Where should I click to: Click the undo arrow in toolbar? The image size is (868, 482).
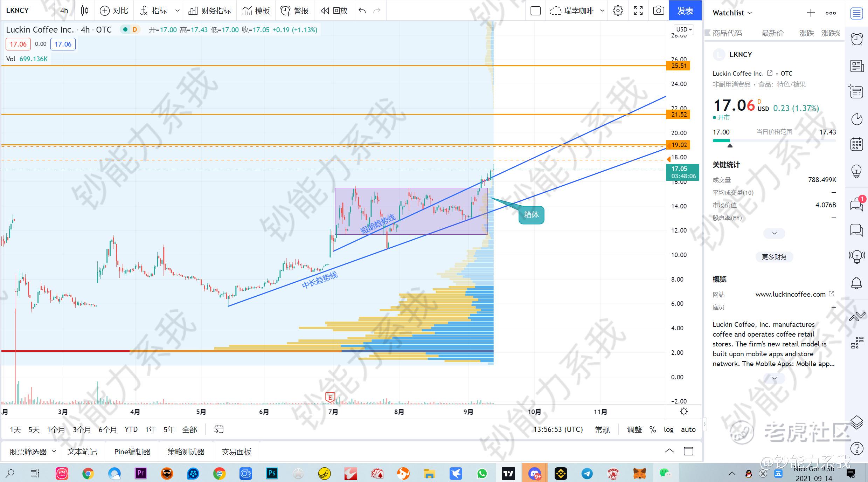point(362,11)
